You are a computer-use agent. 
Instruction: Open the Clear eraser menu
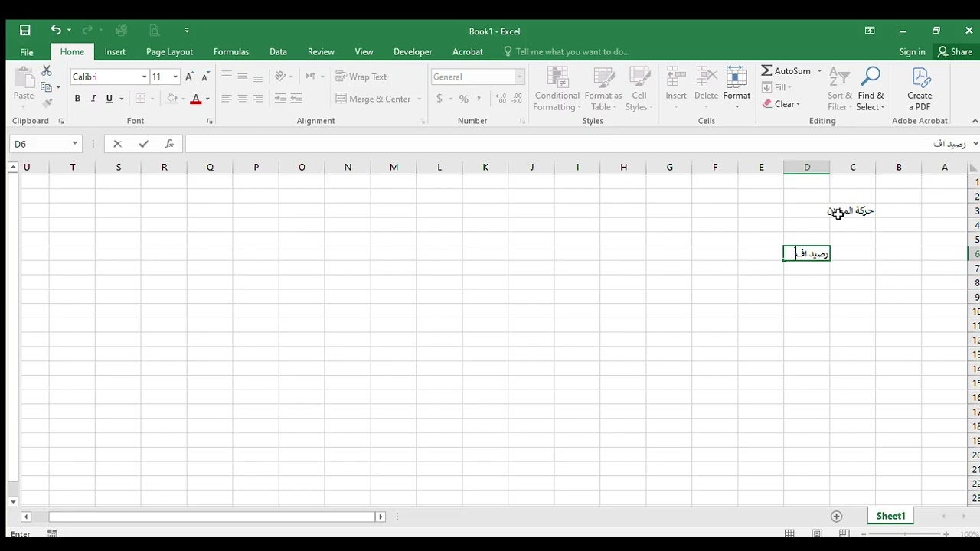click(782, 104)
